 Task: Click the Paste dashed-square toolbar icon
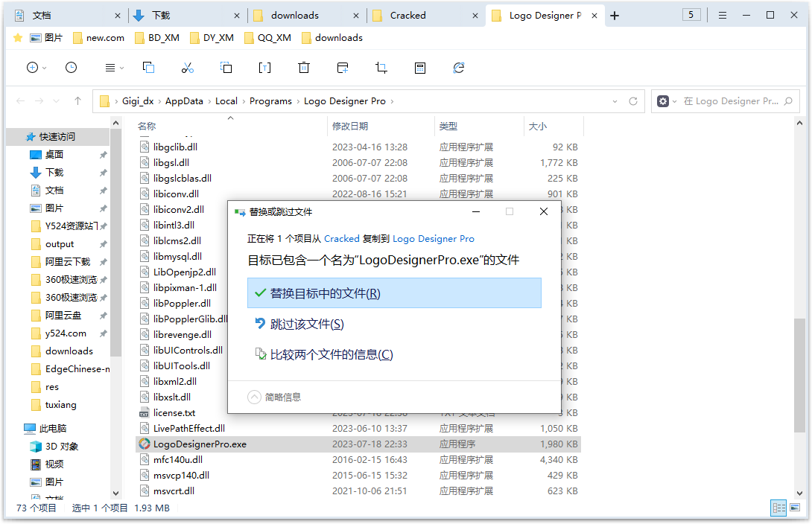(x=226, y=68)
